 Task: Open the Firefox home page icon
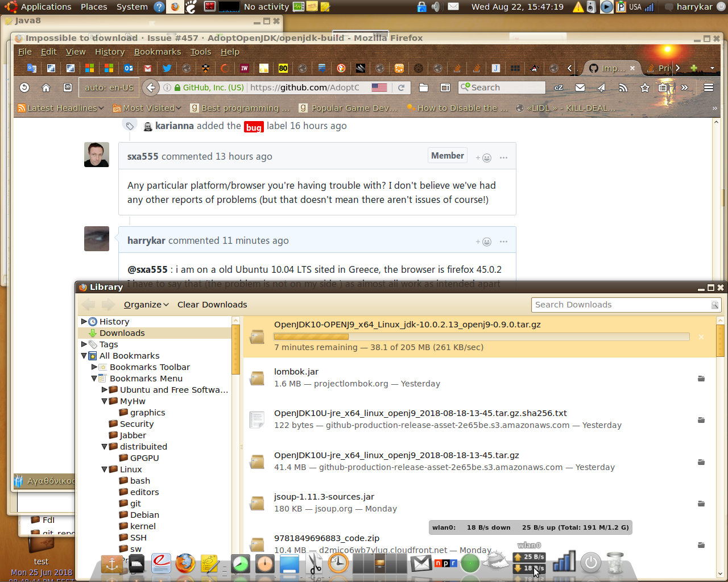[45, 88]
